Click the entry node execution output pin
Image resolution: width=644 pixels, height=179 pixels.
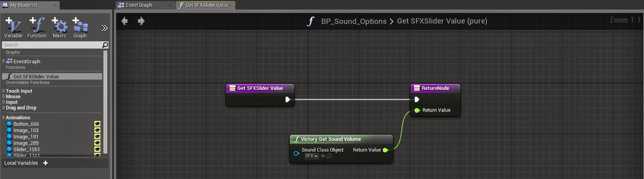tap(287, 100)
